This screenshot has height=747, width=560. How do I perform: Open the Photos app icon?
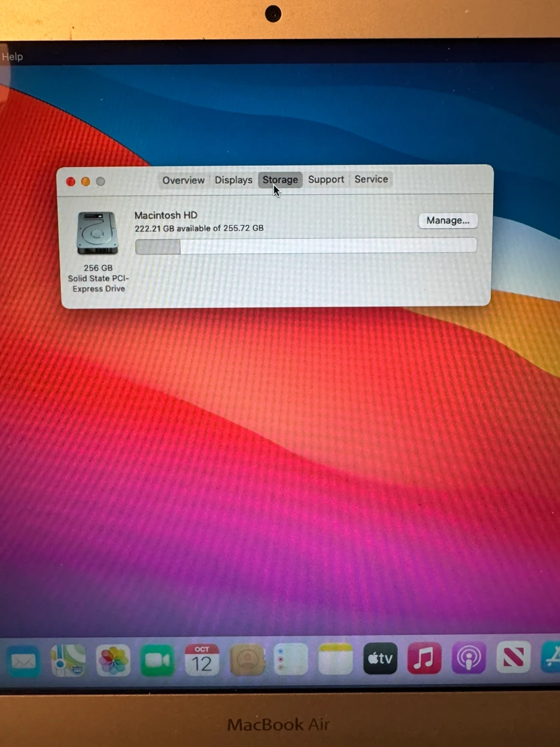[x=113, y=660]
